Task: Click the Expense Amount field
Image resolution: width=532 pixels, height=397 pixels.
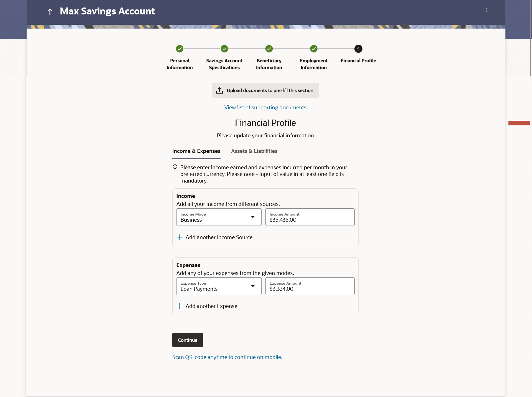Action: pyautogui.click(x=310, y=286)
